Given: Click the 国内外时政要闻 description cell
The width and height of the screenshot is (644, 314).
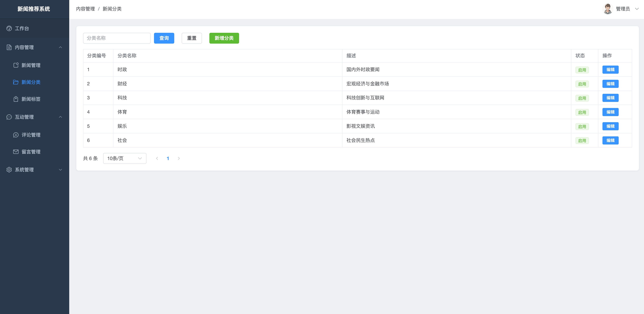Looking at the screenshot, I should (x=457, y=70).
